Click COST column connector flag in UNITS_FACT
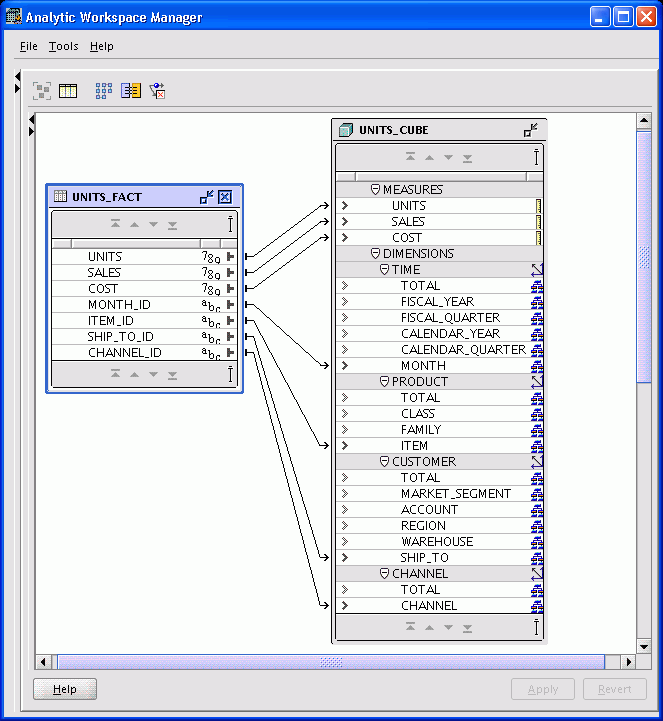This screenshot has width=663, height=721. pyautogui.click(x=230, y=289)
